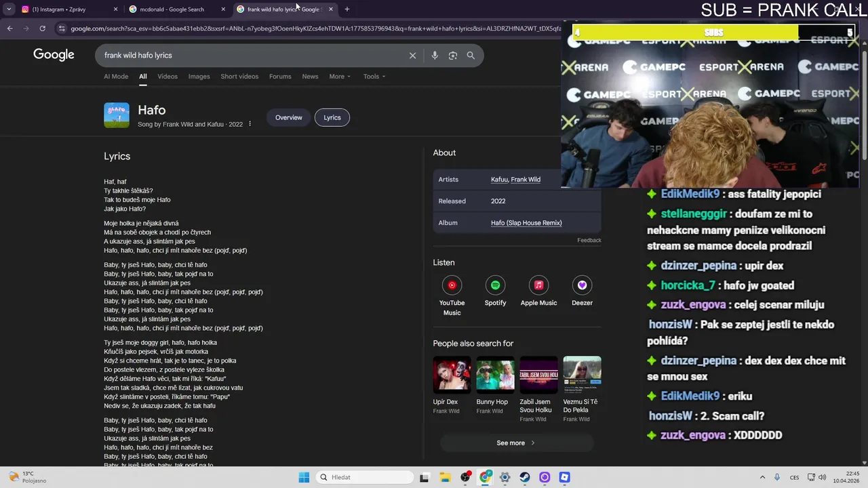Screen dimensions: 868x488
Task: Select Short videos search tab
Action: pyautogui.click(x=239, y=77)
